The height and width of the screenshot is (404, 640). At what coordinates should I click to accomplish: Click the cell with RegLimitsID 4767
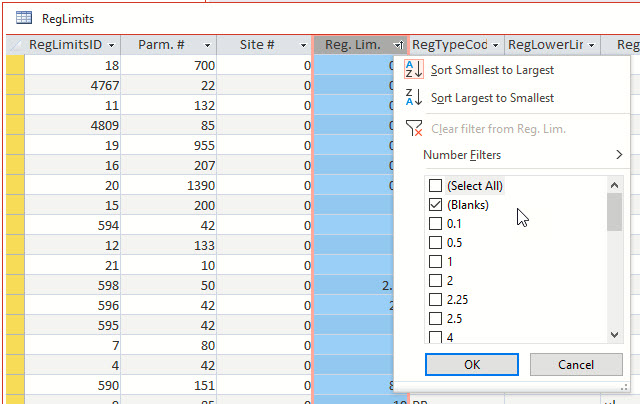coord(73,85)
